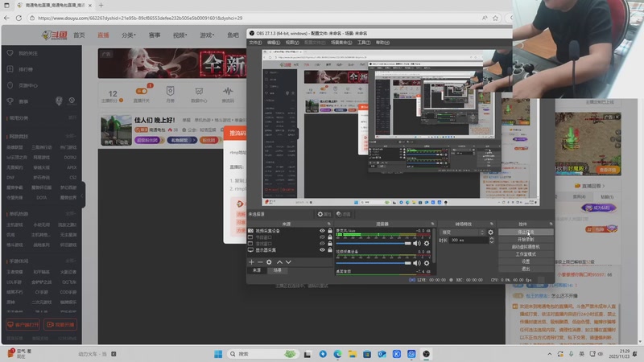This screenshot has height=362, width=644.
Task: Open the 滤镜 filters button above sources
Action: (344, 214)
